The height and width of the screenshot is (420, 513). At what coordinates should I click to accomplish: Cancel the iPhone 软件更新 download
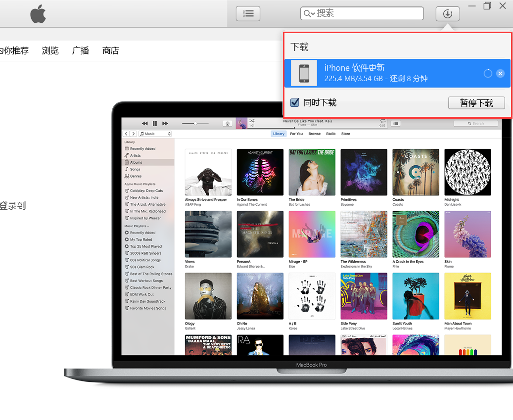coord(500,73)
